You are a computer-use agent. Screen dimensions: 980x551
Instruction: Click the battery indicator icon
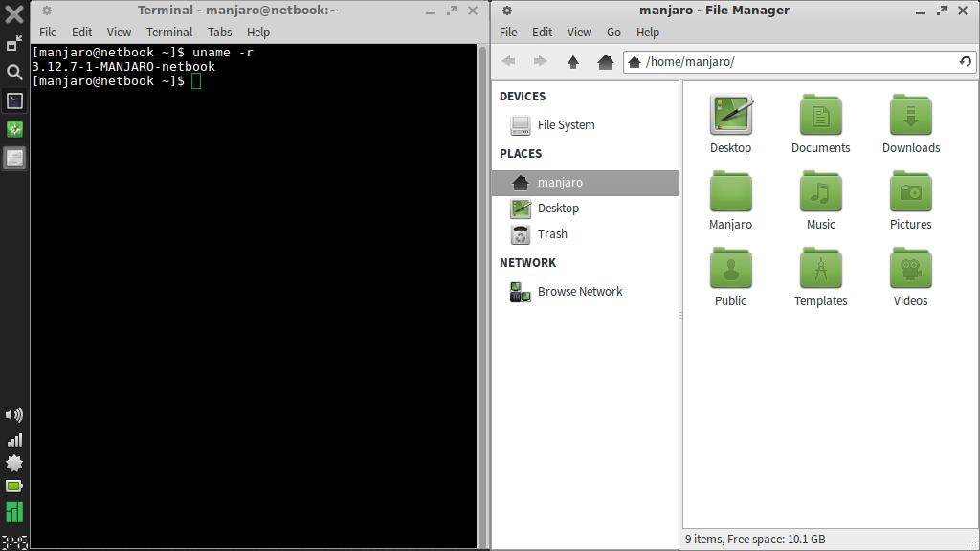13,486
